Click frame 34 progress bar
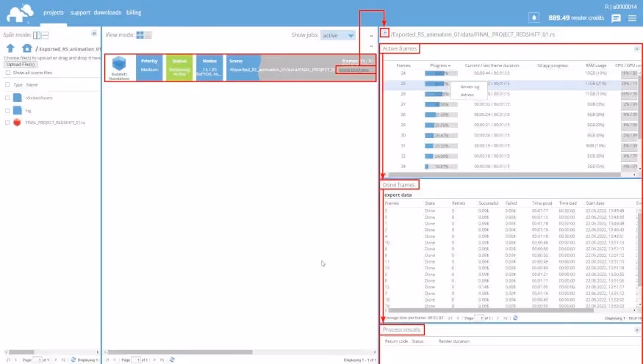 pos(441,167)
